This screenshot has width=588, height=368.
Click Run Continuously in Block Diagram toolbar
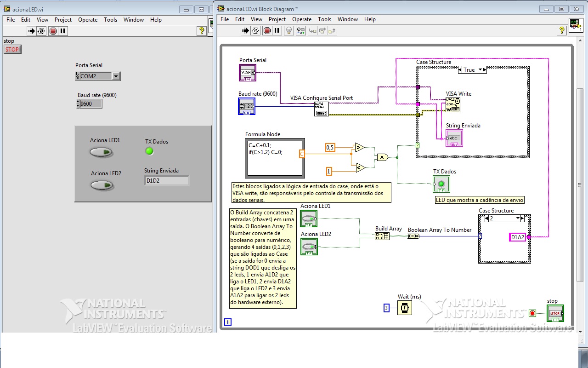tap(256, 31)
